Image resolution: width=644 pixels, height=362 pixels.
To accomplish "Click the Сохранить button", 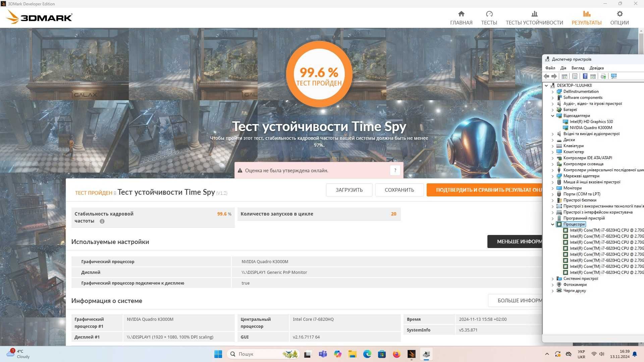I will [399, 190].
